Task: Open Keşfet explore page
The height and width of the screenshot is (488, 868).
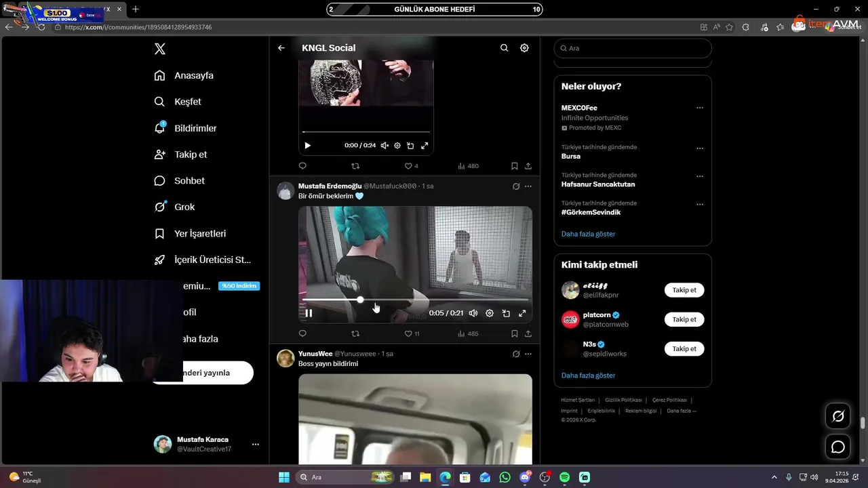Action: (178, 102)
